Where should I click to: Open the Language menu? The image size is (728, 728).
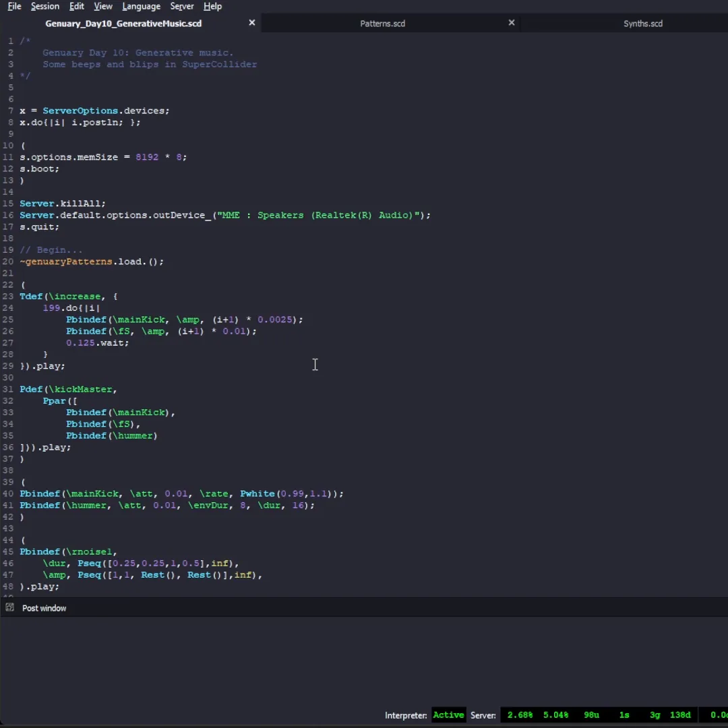[141, 6]
